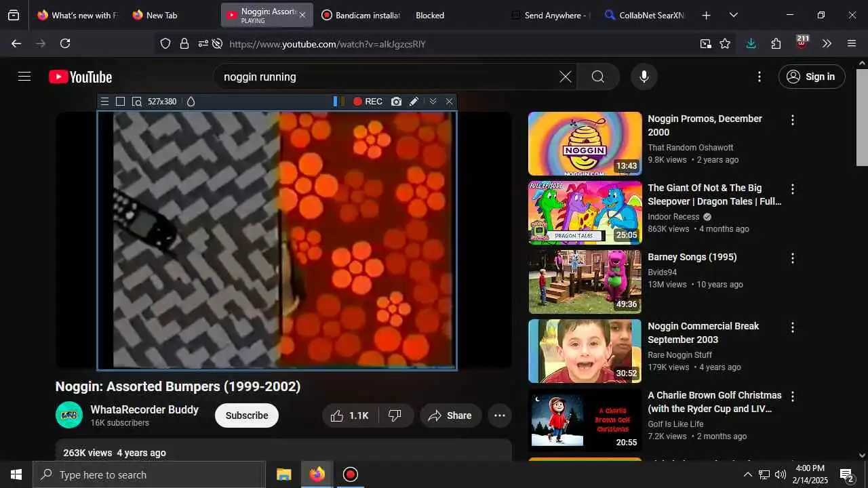Open Noggin Promos December 2000 thumbnail
Screen dimensions: 868x488
pos(585,144)
